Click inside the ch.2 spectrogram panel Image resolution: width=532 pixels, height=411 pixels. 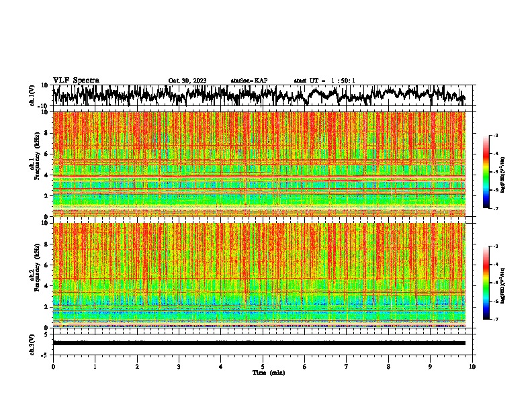[259, 275]
